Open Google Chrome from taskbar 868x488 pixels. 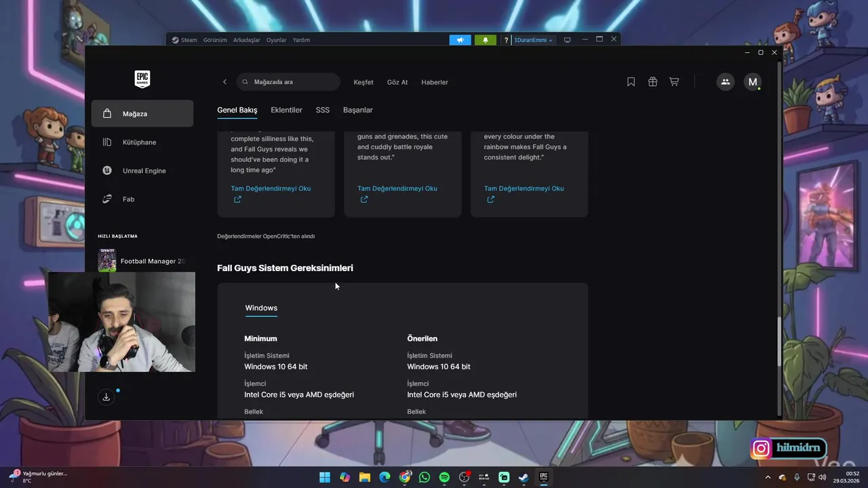(405, 477)
